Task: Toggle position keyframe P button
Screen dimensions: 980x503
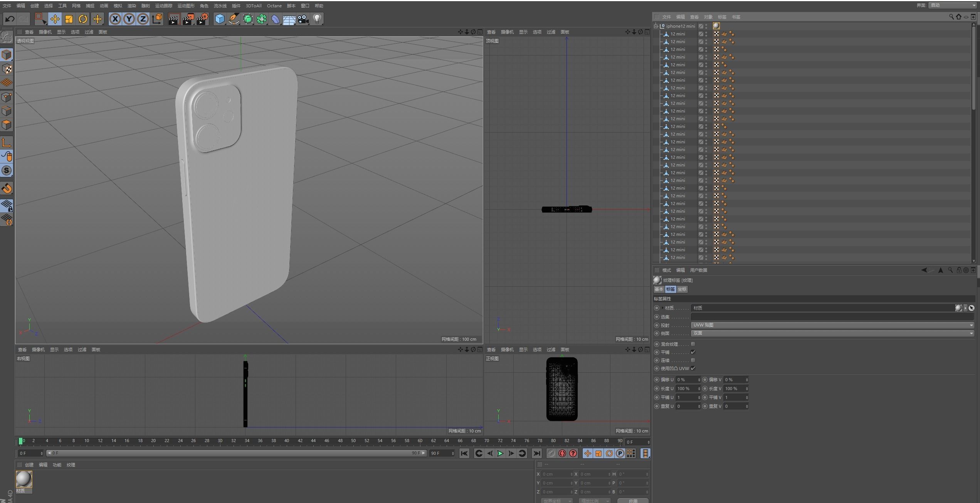Action: (620, 453)
